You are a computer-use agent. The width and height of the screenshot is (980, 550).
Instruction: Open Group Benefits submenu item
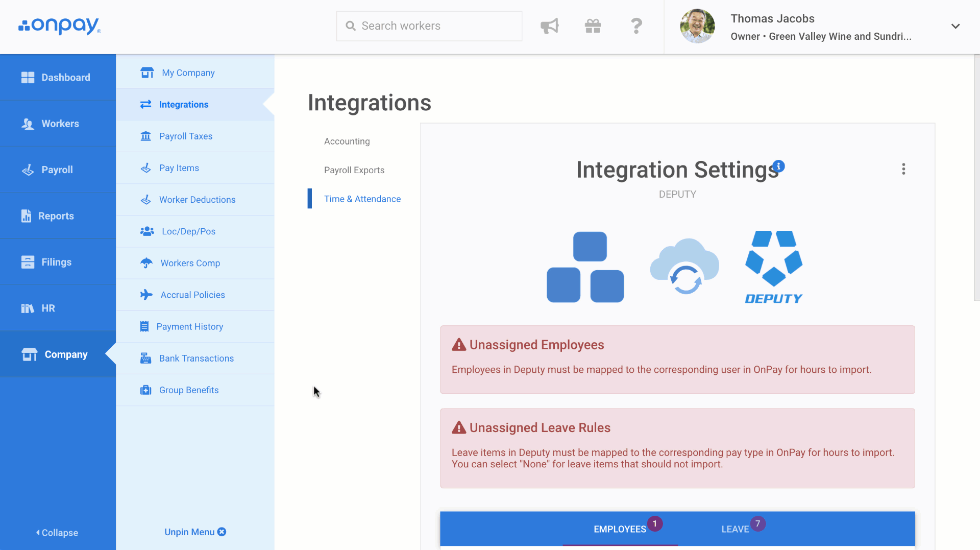195,390
